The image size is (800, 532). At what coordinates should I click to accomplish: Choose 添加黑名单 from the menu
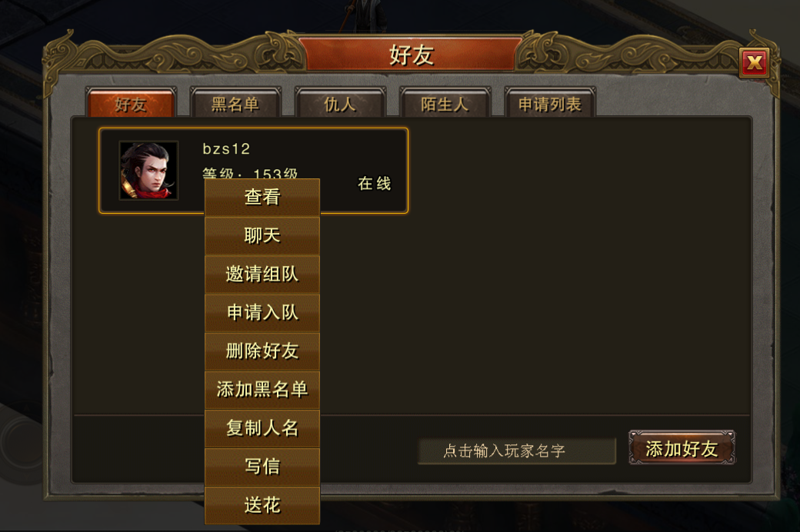pyautogui.click(x=262, y=390)
